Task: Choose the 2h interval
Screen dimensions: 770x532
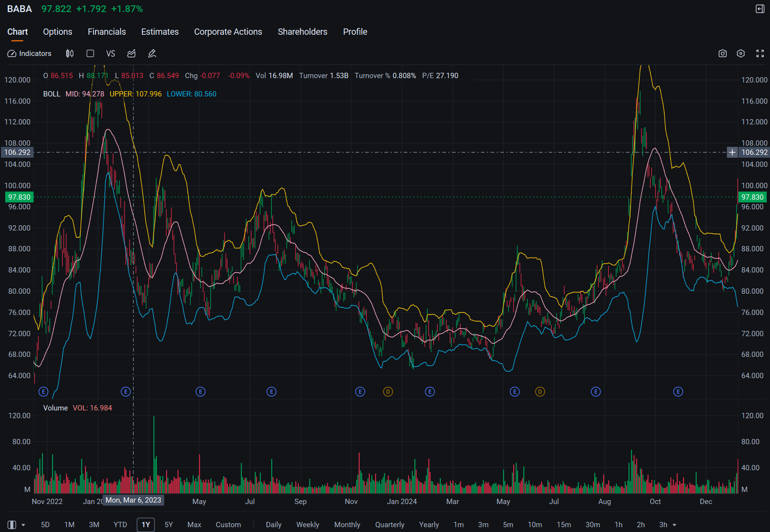Action: (641, 525)
